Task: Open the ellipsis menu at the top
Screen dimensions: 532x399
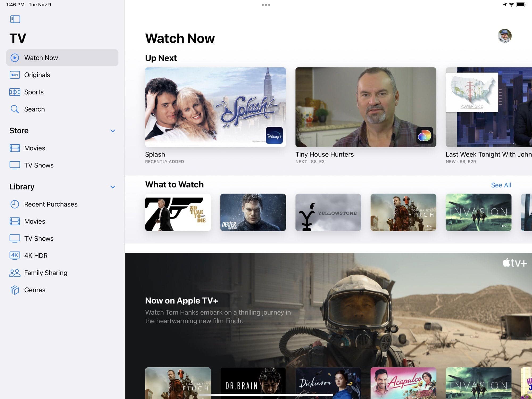Action: (x=266, y=5)
